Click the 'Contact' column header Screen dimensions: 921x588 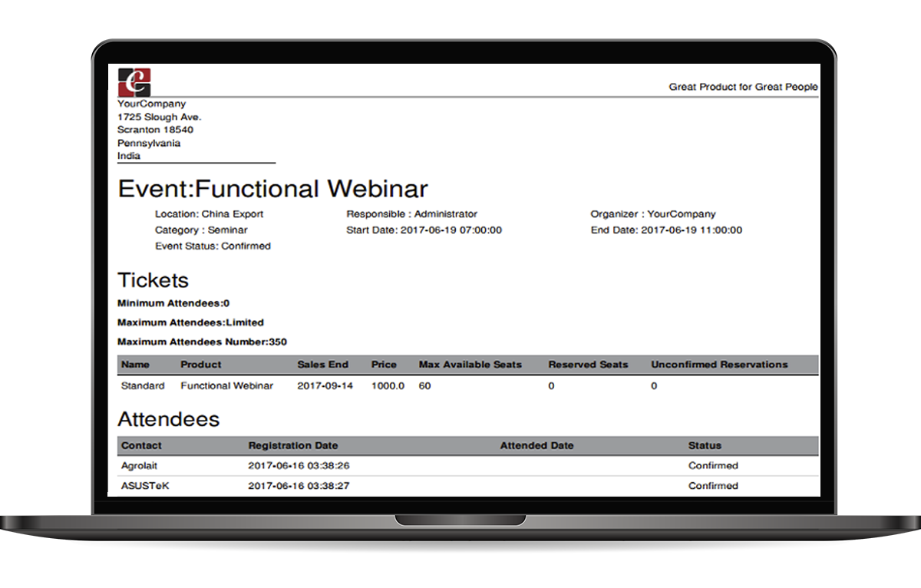141,445
